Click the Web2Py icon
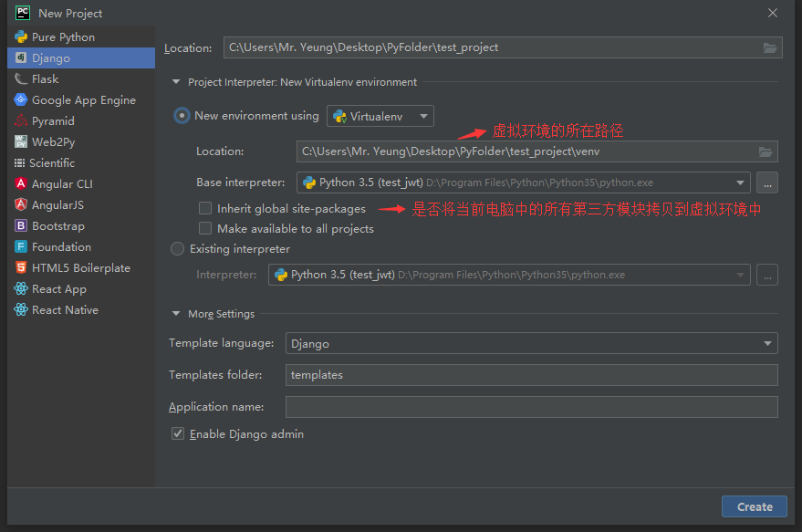802x532 pixels. 21,141
